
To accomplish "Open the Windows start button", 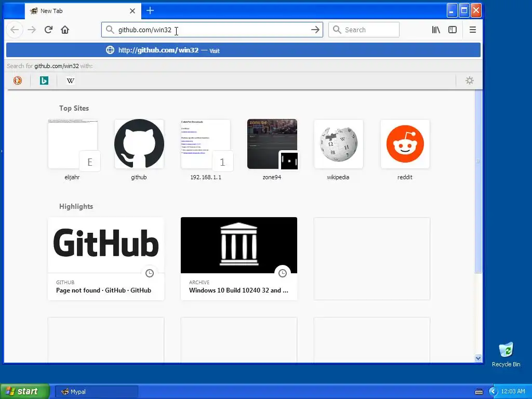I will coord(24,391).
